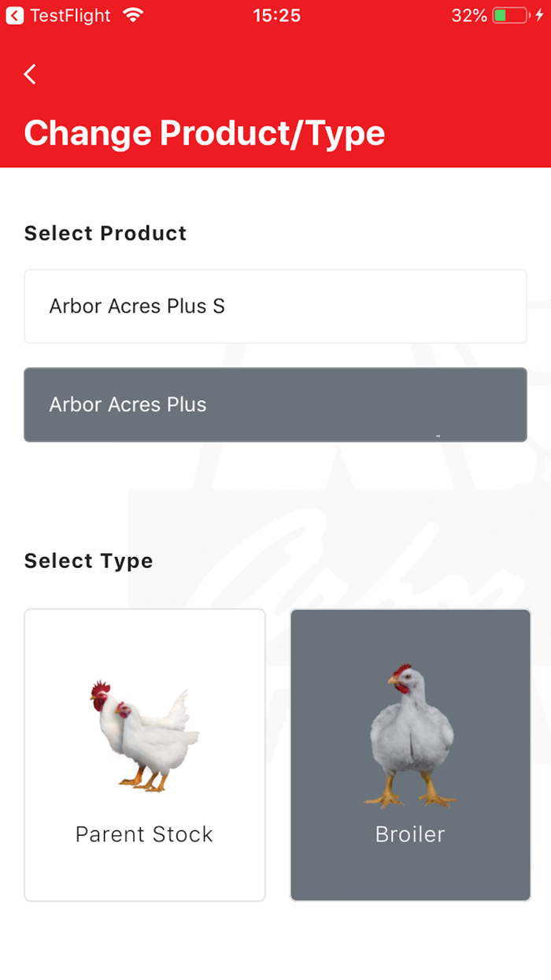
Task: Tap the TestFlight back chevron icon
Action: click(x=13, y=15)
